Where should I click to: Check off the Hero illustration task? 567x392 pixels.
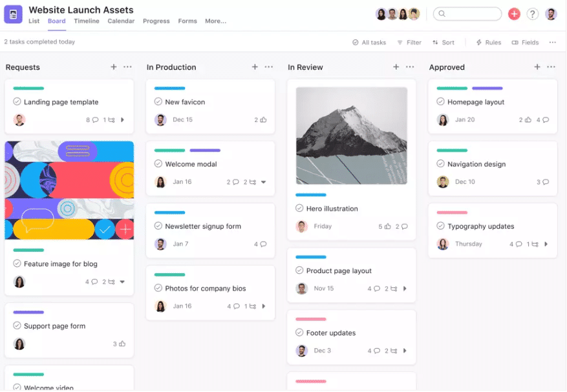(x=299, y=209)
